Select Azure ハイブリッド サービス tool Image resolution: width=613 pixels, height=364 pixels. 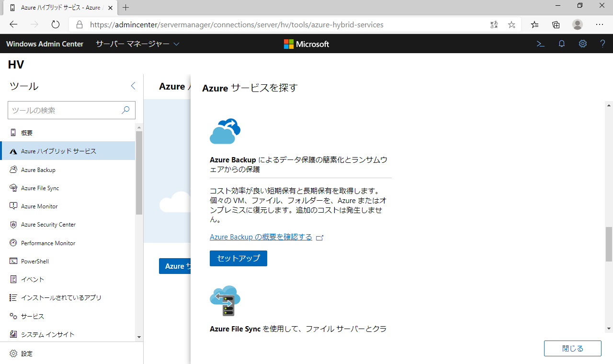[x=68, y=151]
